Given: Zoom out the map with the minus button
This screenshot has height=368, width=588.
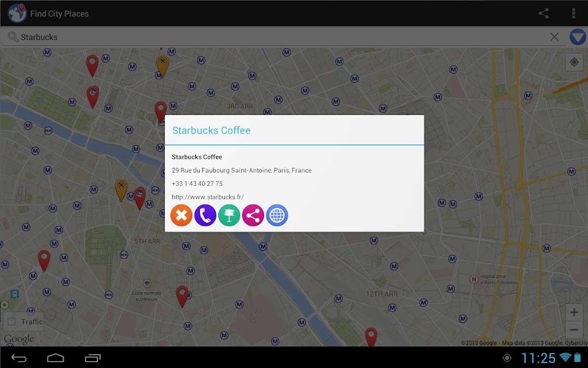Looking at the screenshot, I should [x=574, y=330].
